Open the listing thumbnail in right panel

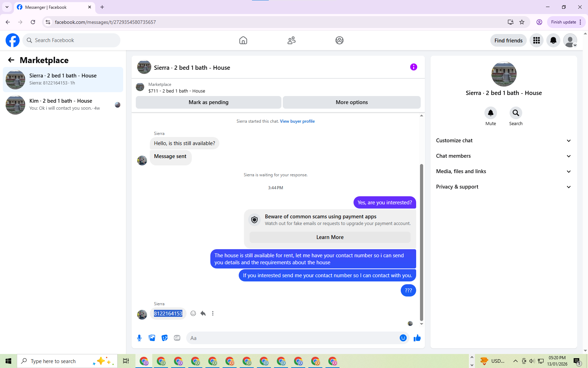[504, 74]
